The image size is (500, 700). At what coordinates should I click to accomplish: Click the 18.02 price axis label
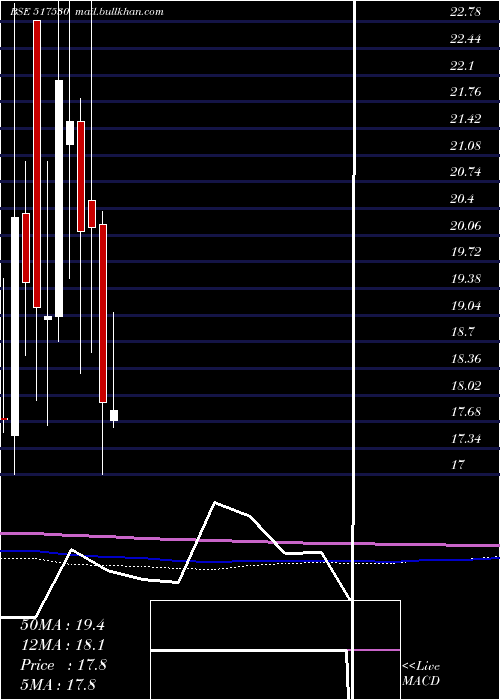tap(466, 385)
